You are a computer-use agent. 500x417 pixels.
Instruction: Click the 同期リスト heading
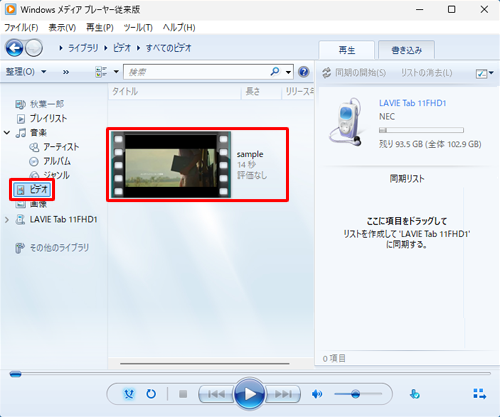click(x=407, y=179)
